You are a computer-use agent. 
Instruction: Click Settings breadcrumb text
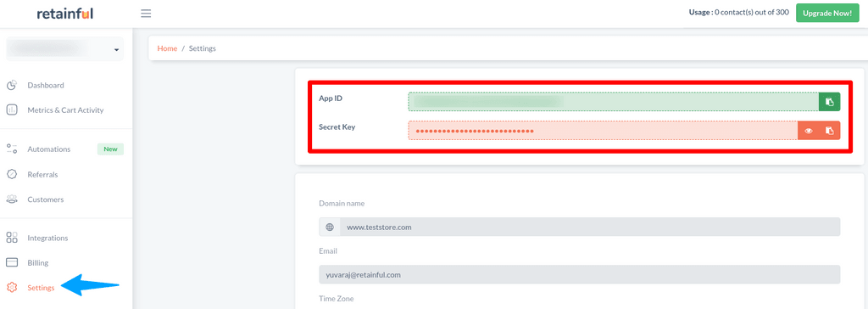[x=203, y=49]
